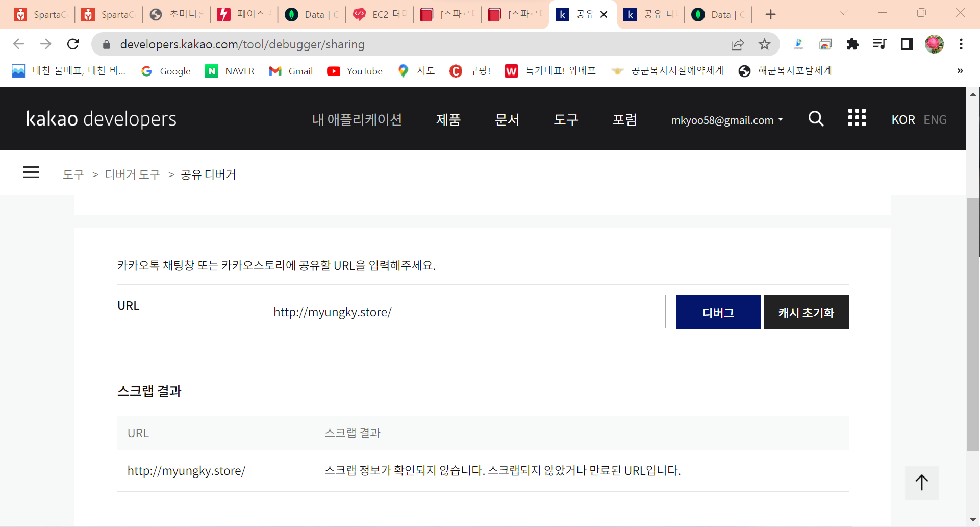
Task: Open the tab search dropdown arrow
Action: pos(844,13)
